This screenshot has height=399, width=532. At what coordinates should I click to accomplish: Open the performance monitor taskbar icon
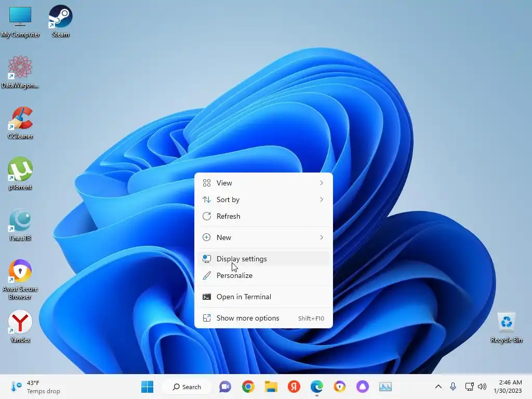click(x=385, y=387)
